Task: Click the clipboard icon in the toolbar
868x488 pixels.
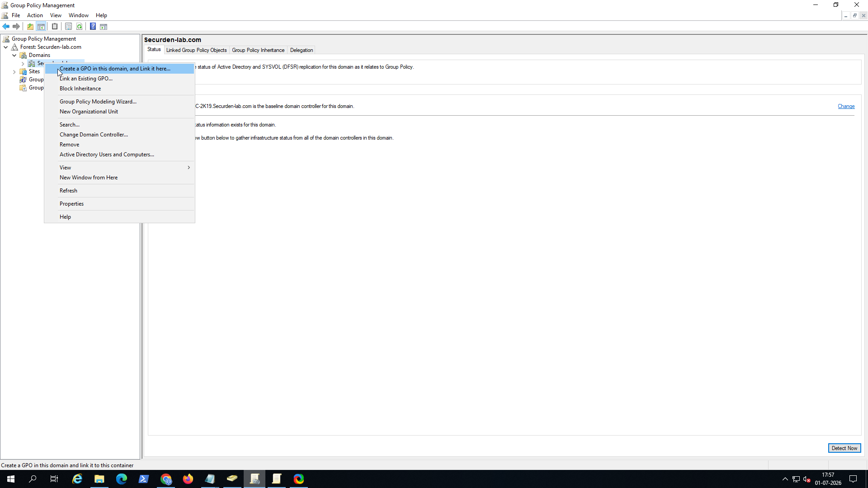Action: [55, 27]
